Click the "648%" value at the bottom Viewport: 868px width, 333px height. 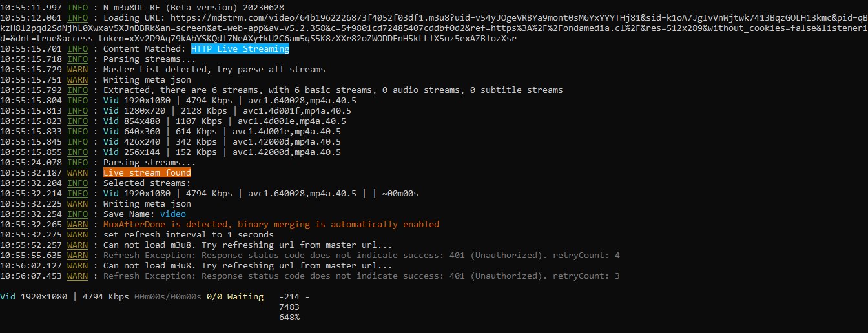pos(289,318)
